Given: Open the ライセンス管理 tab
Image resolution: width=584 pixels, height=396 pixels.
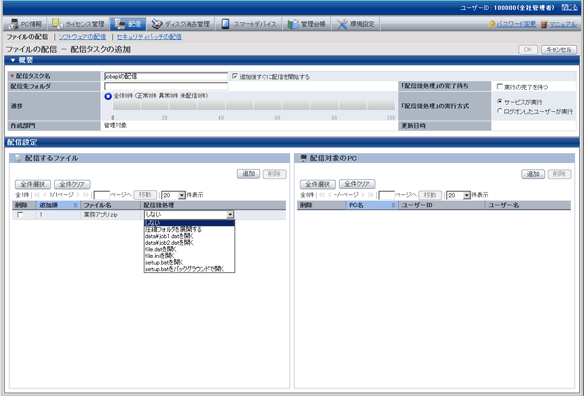Looking at the screenshot, I should tap(78, 24).
